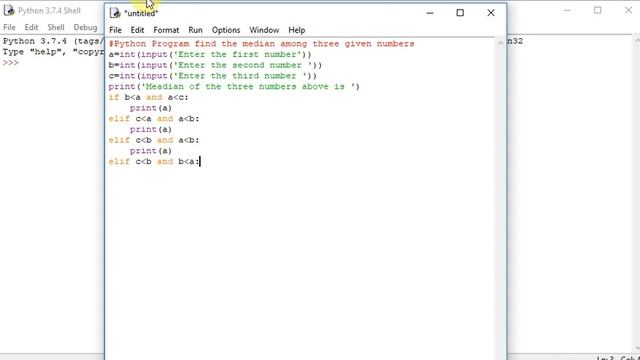This screenshot has width=640, height=360.
Task: Maximize the Python Shell window
Action: click(598, 10)
